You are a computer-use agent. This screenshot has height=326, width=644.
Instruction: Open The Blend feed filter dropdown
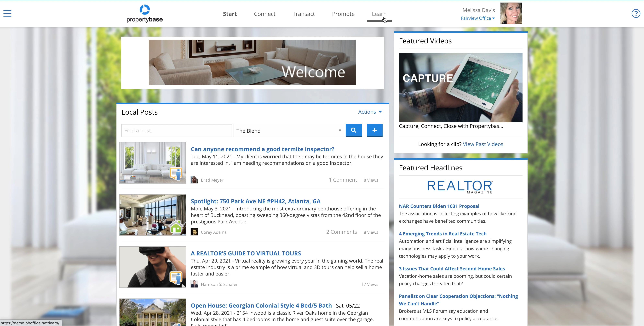pos(288,130)
